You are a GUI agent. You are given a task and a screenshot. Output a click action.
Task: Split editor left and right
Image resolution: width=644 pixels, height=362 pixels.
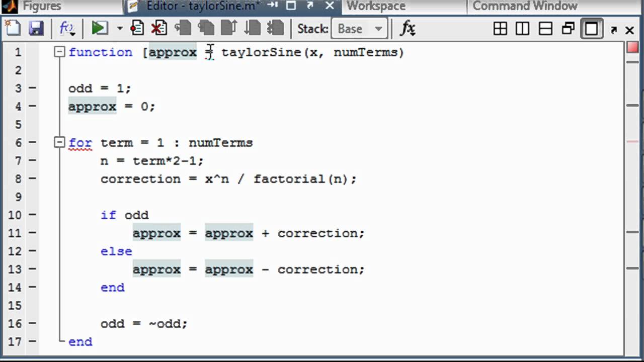[523, 29]
